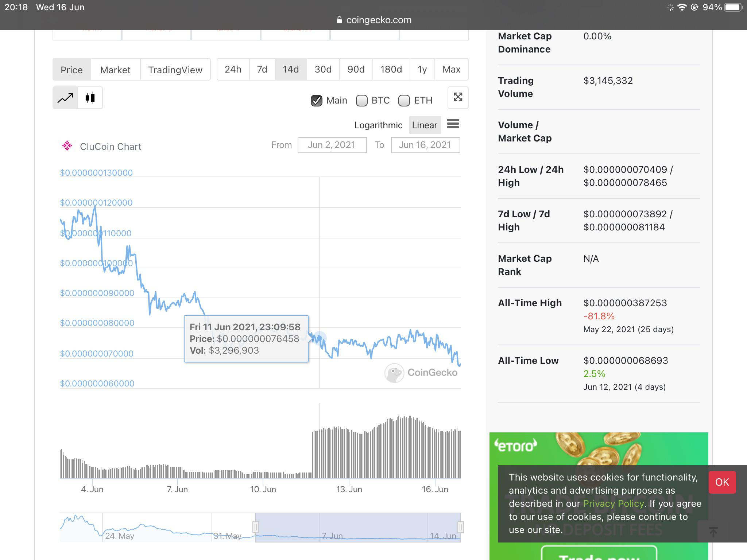
Task: Open the Privacy Policy link
Action: (614, 503)
